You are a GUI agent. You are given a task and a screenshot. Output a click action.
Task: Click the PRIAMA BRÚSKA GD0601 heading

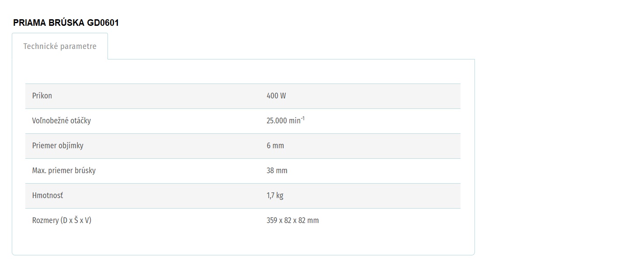coord(66,23)
